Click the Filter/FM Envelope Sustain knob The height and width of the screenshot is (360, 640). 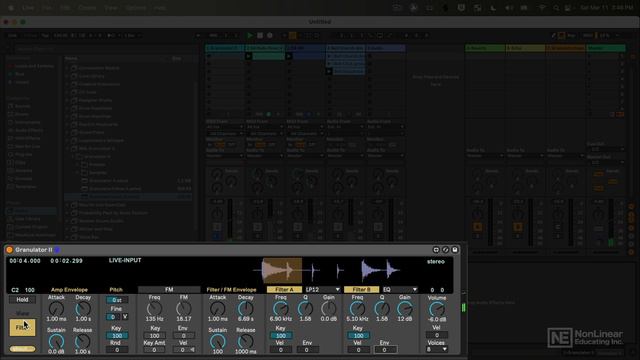coord(218,341)
